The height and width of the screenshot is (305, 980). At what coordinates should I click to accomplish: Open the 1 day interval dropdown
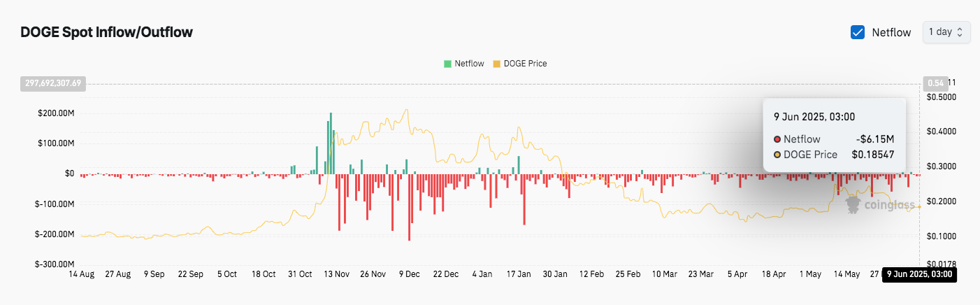coord(946,32)
